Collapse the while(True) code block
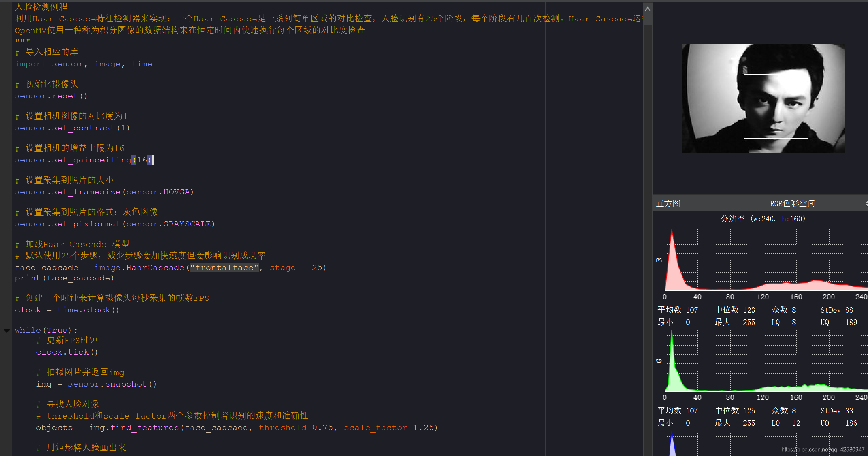This screenshot has width=868, height=456. (6, 330)
